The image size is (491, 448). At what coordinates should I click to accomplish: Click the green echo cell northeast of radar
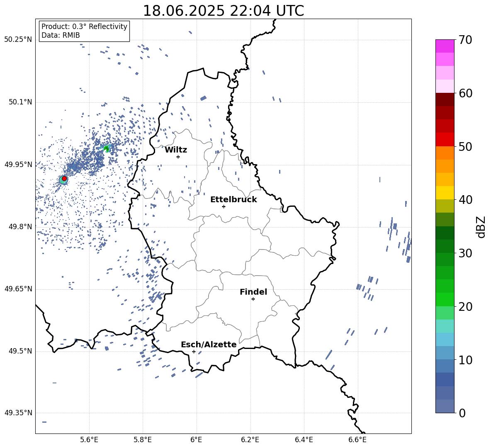(x=107, y=148)
